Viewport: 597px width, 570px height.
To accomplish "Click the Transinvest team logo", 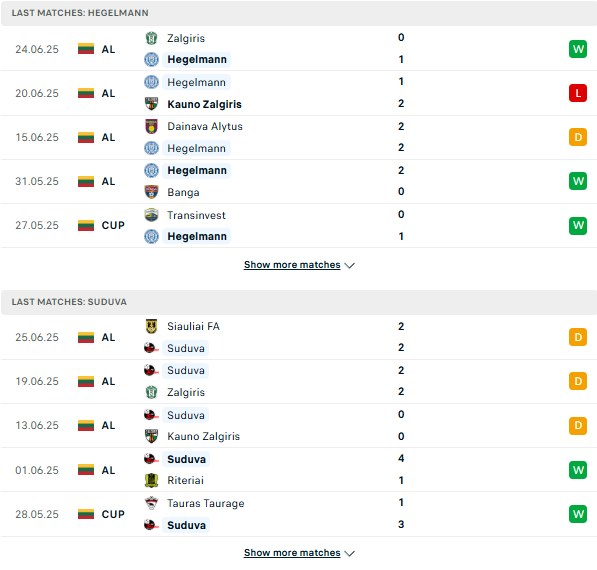I will pos(152,215).
